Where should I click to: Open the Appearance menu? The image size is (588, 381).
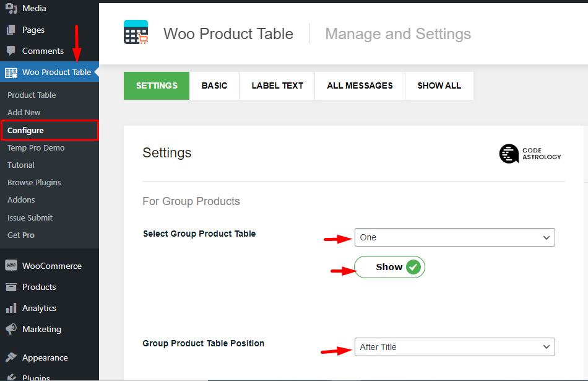click(50, 357)
